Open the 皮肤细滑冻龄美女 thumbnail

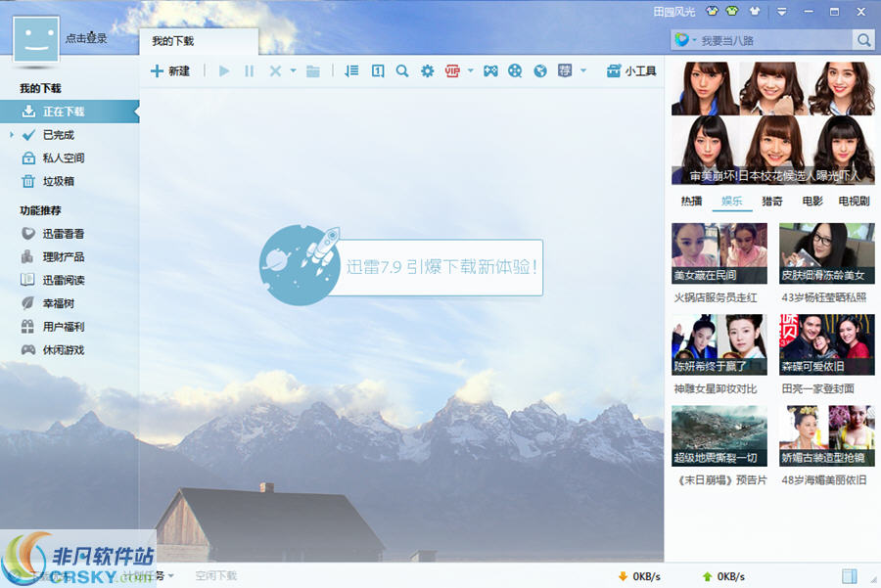point(827,253)
